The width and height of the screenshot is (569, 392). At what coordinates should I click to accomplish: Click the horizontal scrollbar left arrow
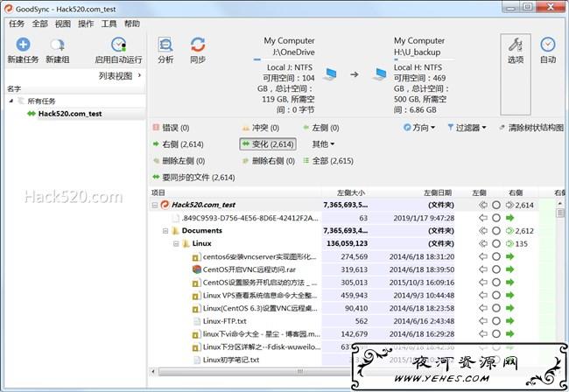153,372
